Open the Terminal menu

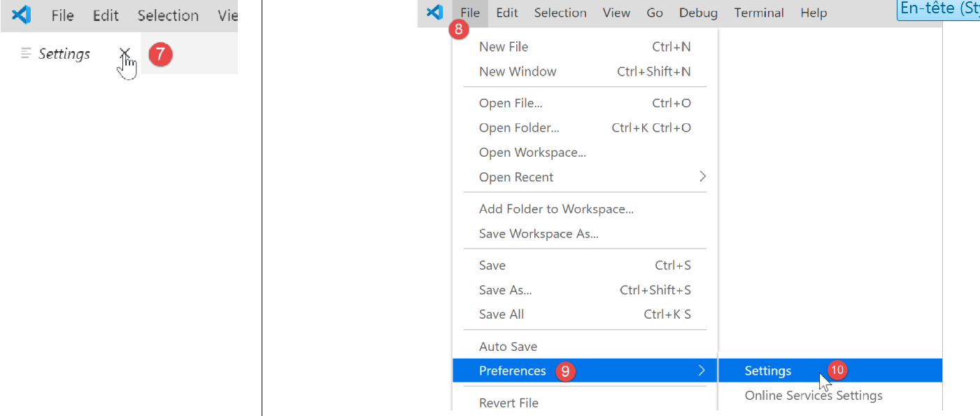(x=759, y=13)
